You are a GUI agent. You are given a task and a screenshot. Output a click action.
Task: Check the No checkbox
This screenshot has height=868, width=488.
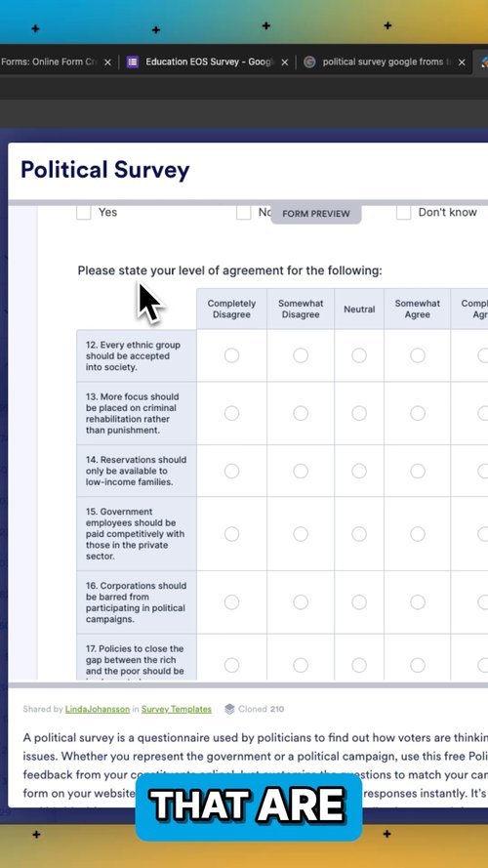tap(243, 212)
